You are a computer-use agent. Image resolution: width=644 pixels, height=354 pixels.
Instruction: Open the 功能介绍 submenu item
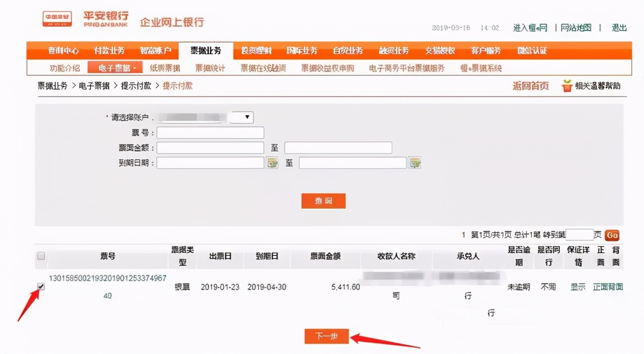[x=65, y=68]
